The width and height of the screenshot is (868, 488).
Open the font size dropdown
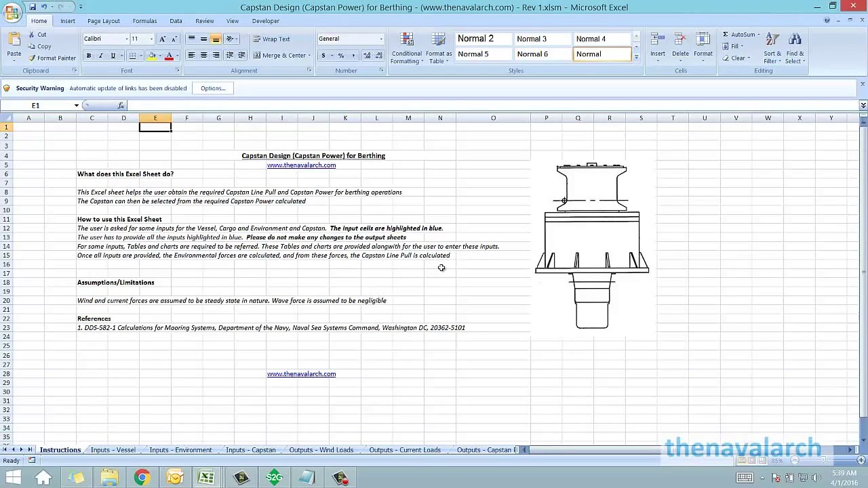151,39
